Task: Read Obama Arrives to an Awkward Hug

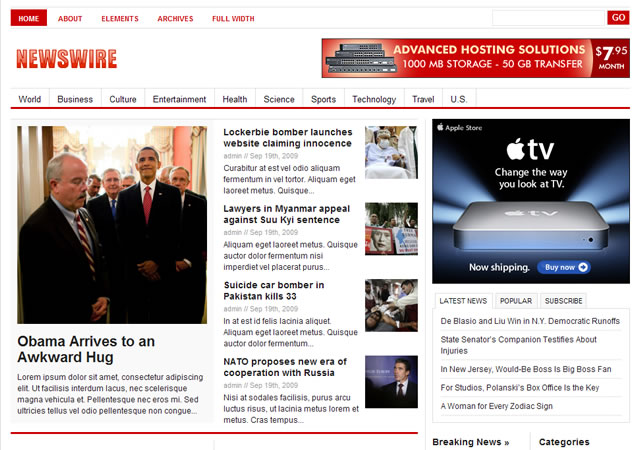Action: pyautogui.click(x=86, y=349)
